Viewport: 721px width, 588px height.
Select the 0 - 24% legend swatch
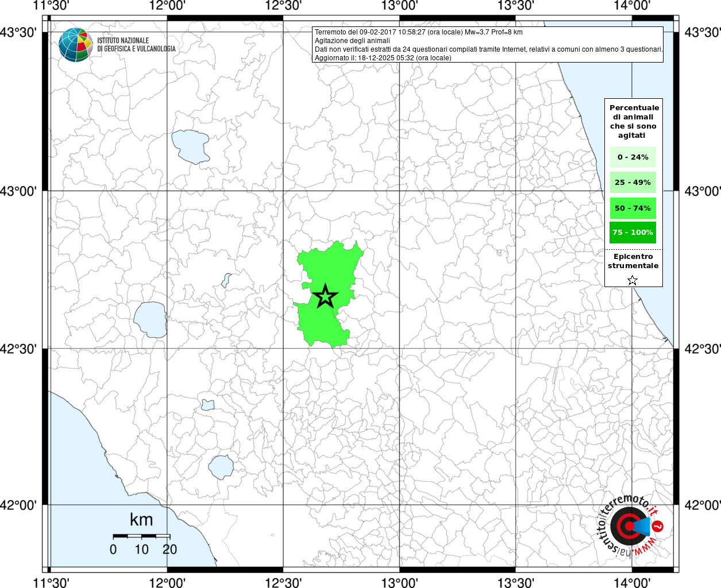(x=633, y=157)
